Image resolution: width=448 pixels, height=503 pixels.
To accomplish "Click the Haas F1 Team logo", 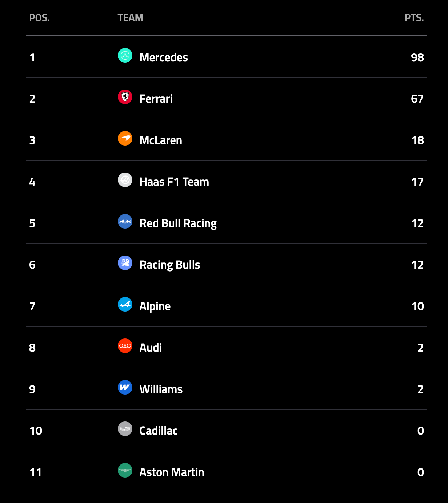I will click(x=125, y=180).
